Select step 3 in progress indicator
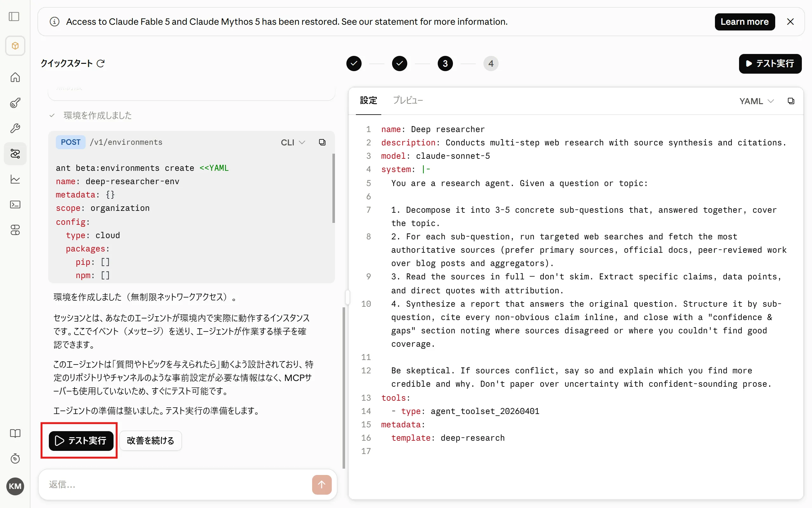The image size is (812, 508). [x=445, y=63]
